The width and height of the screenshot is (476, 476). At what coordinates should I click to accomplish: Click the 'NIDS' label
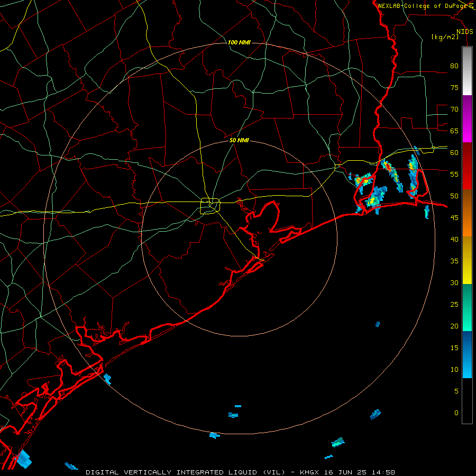[465, 32]
